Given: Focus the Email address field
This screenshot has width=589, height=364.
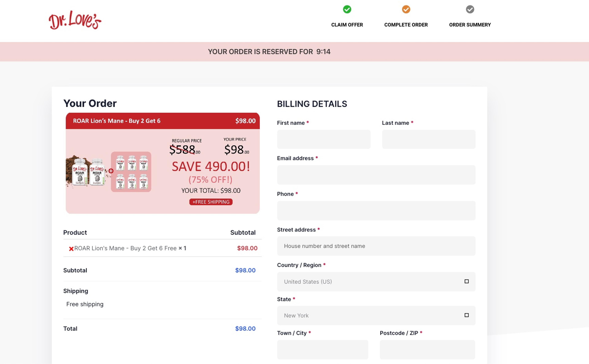Looking at the screenshot, I should 376,175.
